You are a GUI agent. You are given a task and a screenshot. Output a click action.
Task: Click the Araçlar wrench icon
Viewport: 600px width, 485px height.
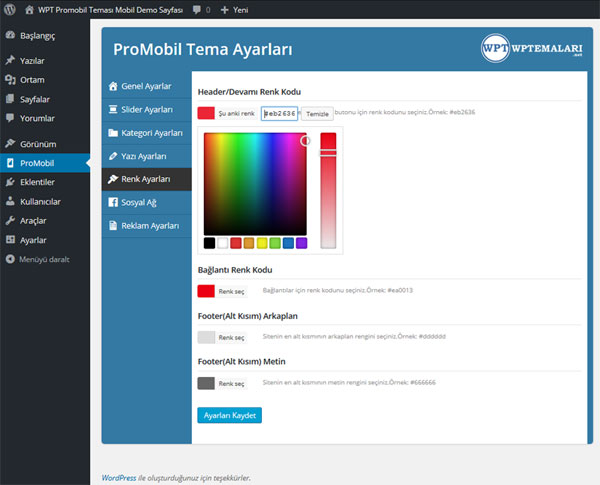[x=10, y=220]
